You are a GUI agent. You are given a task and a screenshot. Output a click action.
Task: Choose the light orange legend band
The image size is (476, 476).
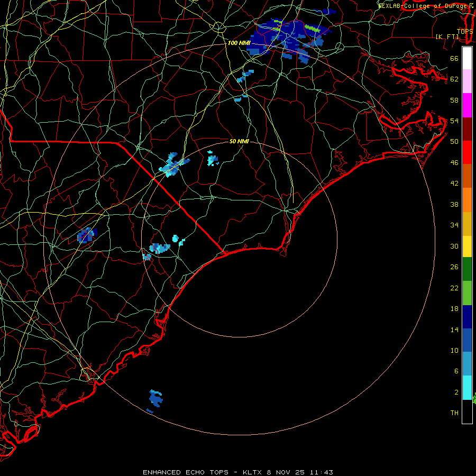[467, 199]
